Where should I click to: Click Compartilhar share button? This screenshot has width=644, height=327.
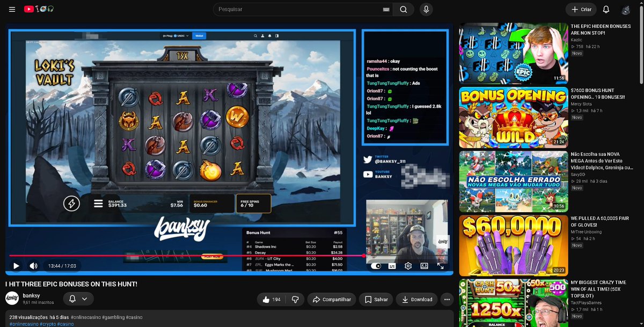pyautogui.click(x=332, y=299)
